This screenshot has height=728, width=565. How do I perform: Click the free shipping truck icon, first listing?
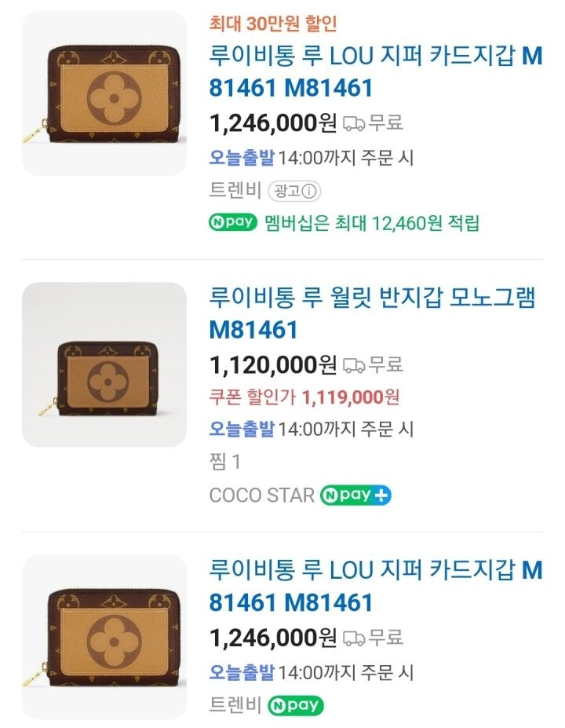point(354,123)
